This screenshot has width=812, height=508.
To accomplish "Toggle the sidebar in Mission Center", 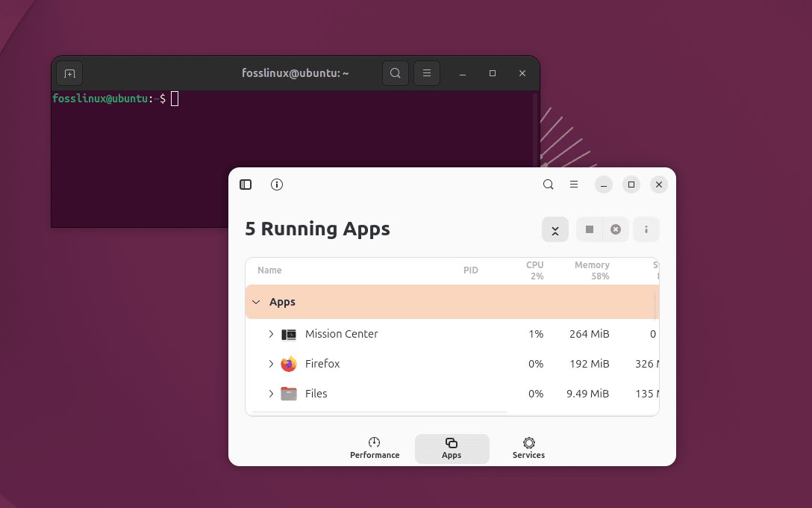I will [x=246, y=185].
